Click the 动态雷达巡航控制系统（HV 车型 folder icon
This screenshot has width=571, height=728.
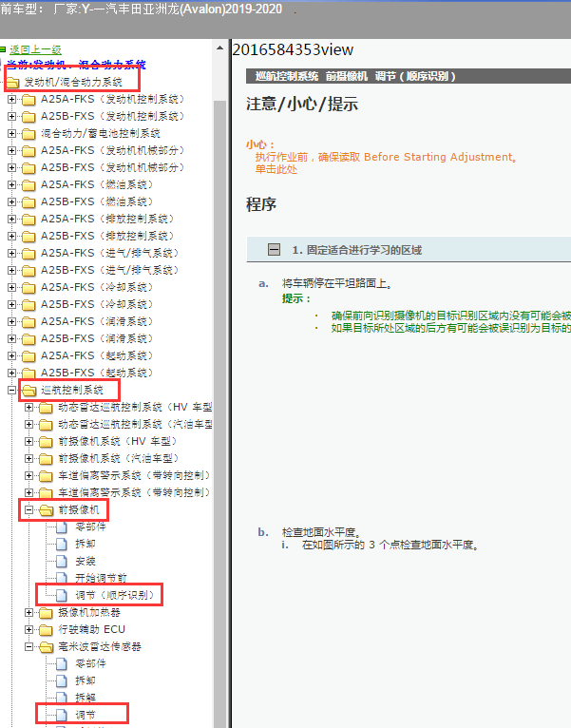click(x=46, y=408)
